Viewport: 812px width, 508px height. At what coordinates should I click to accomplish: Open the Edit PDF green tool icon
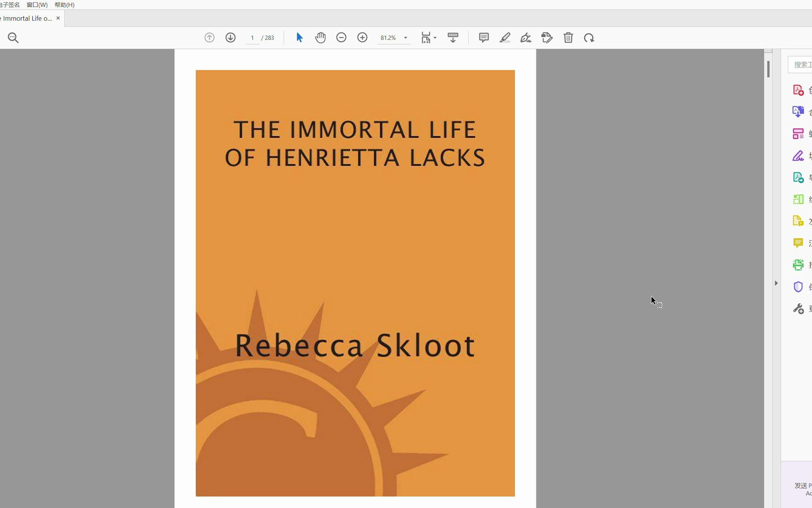pos(798,199)
